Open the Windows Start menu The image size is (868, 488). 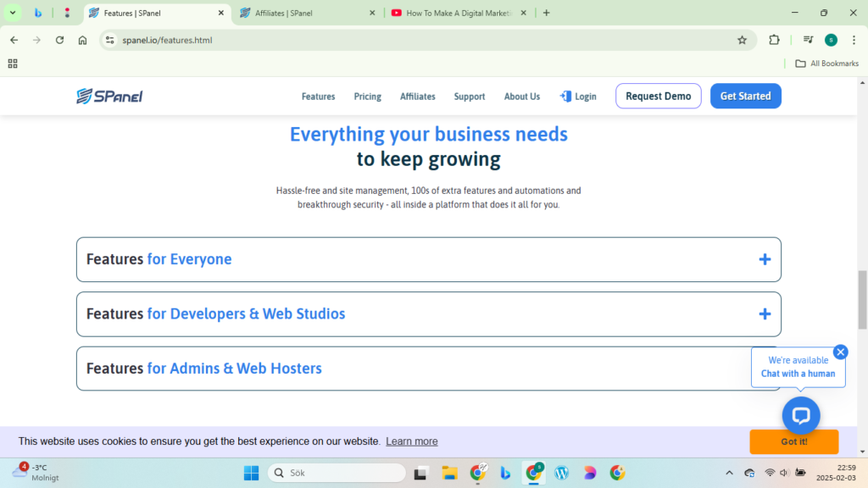click(251, 473)
